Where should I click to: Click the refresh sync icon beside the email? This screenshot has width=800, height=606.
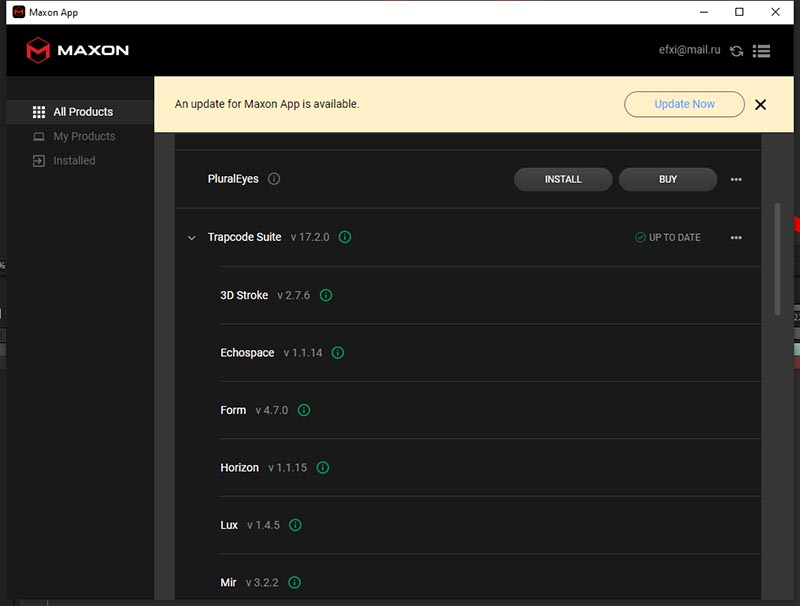pyautogui.click(x=736, y=51)
